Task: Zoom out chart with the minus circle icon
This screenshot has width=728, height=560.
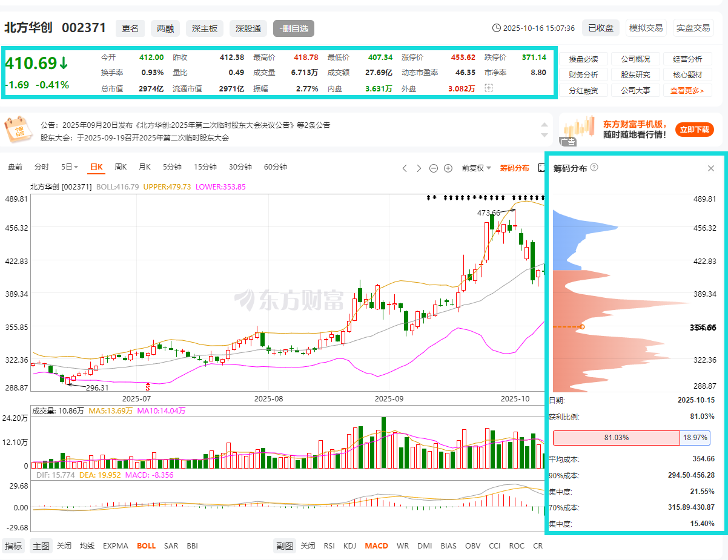Action: [x=434, y=168]
